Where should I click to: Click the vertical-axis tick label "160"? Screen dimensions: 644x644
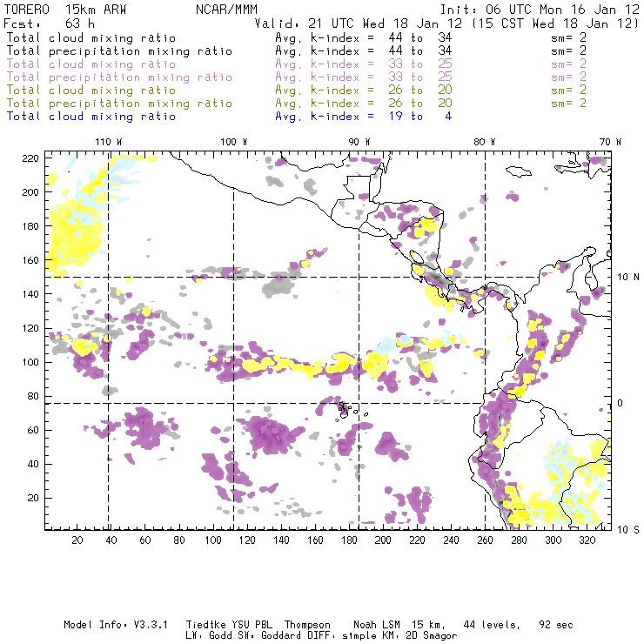pos(30,260)
